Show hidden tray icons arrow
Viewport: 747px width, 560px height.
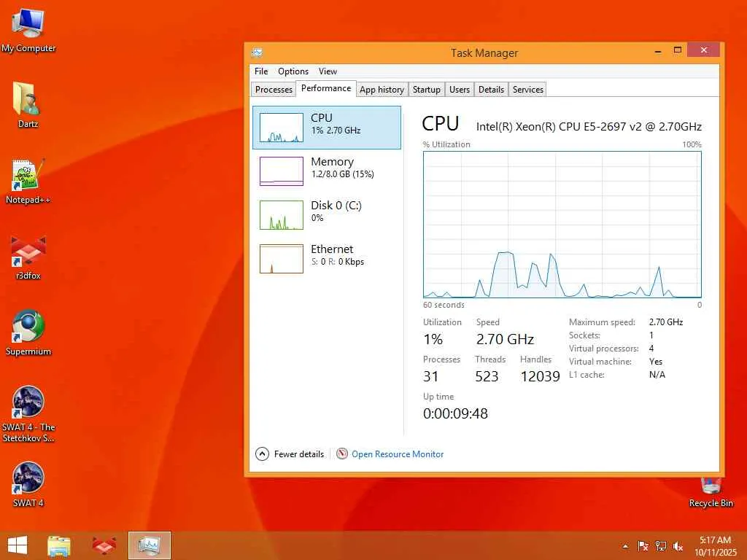[625, 546]
